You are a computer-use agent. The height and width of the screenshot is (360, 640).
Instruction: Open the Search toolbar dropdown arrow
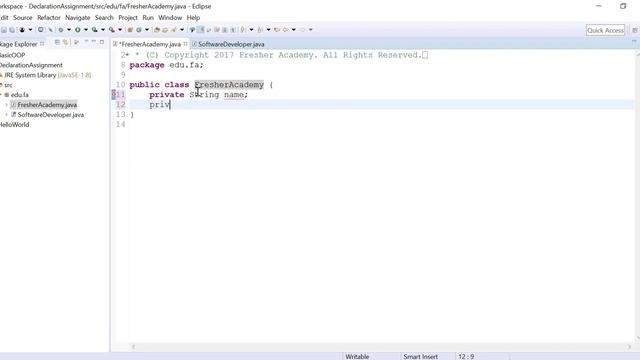pyautogui.click(x=182, y=30)
